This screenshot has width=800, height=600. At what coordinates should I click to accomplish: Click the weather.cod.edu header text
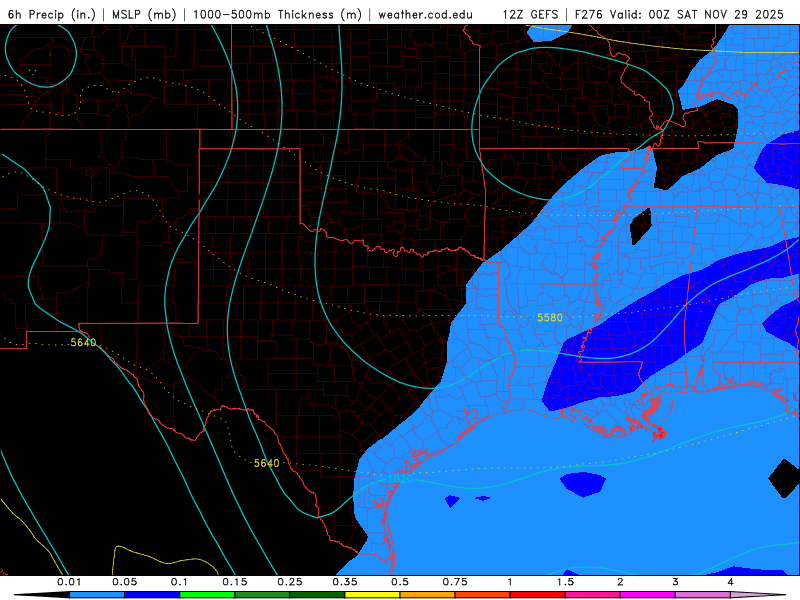[x=425, y=15]
